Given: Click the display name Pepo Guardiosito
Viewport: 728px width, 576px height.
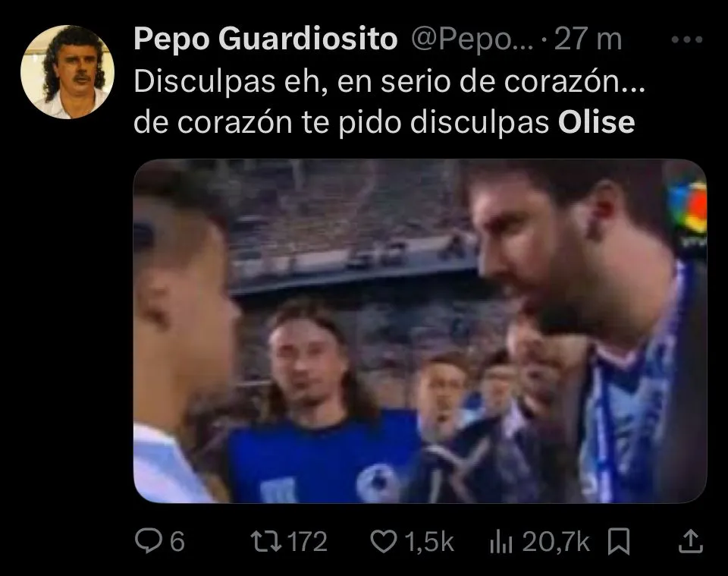Looking at the screenshot, I should click(x=265, y=38).
